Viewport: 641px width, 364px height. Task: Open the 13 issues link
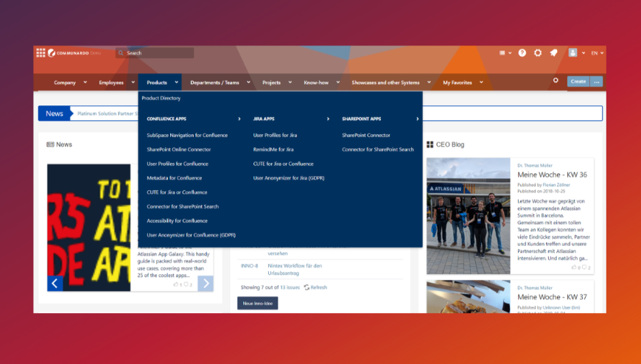point(290,287)
